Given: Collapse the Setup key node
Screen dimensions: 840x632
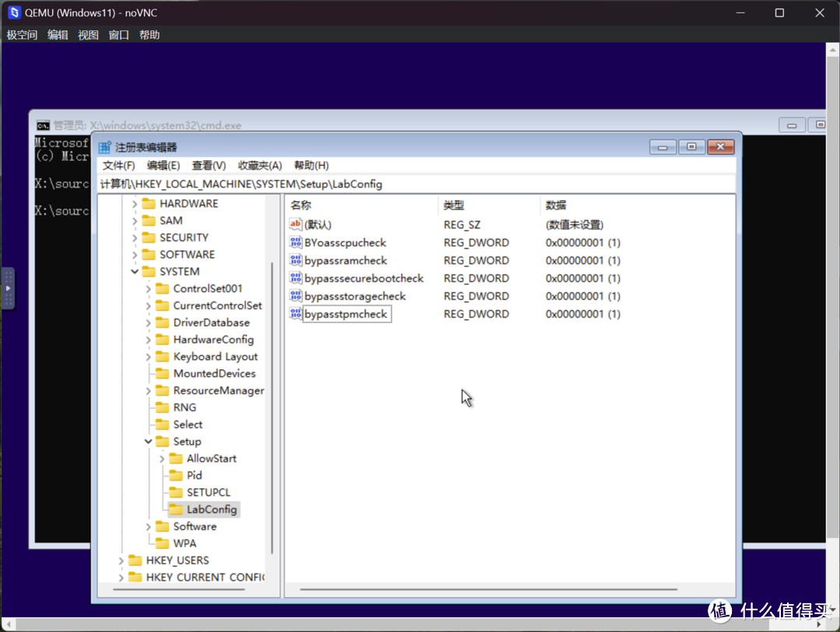Looking at the screenshot, I should pyautogui.click(x=149, y=442).
